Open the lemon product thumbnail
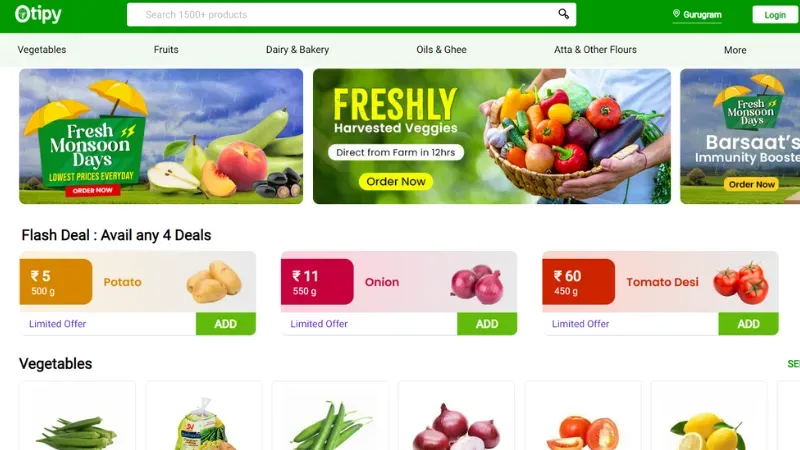 click(x=709, y=416)
